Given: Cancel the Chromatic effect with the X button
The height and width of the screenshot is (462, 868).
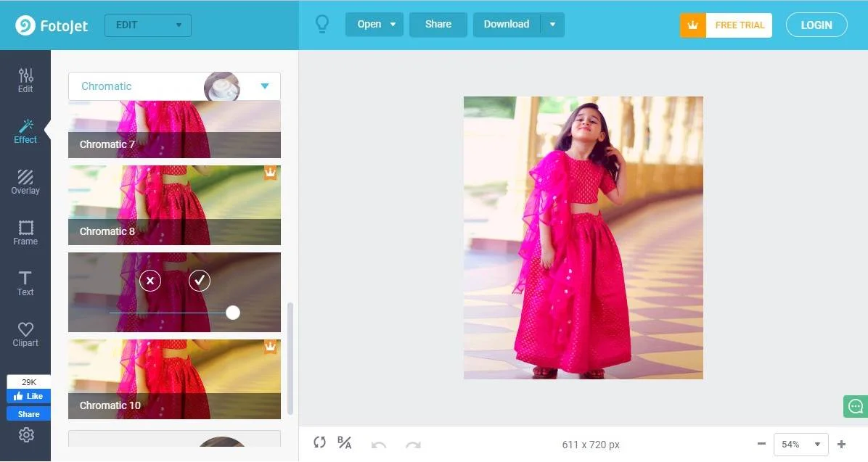Looking at the screenshot, I should point(150,281).
